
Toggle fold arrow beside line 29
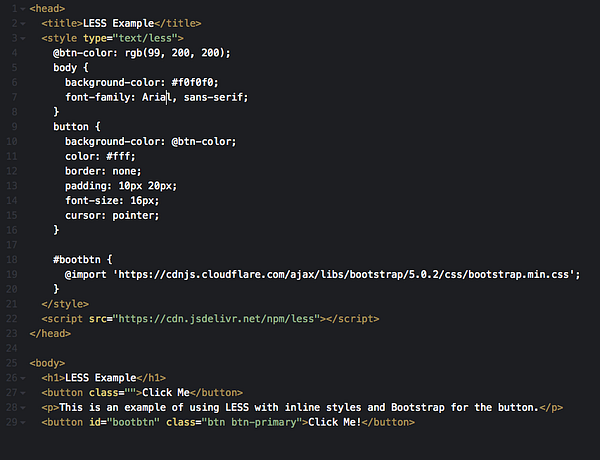tap(23, 422)
